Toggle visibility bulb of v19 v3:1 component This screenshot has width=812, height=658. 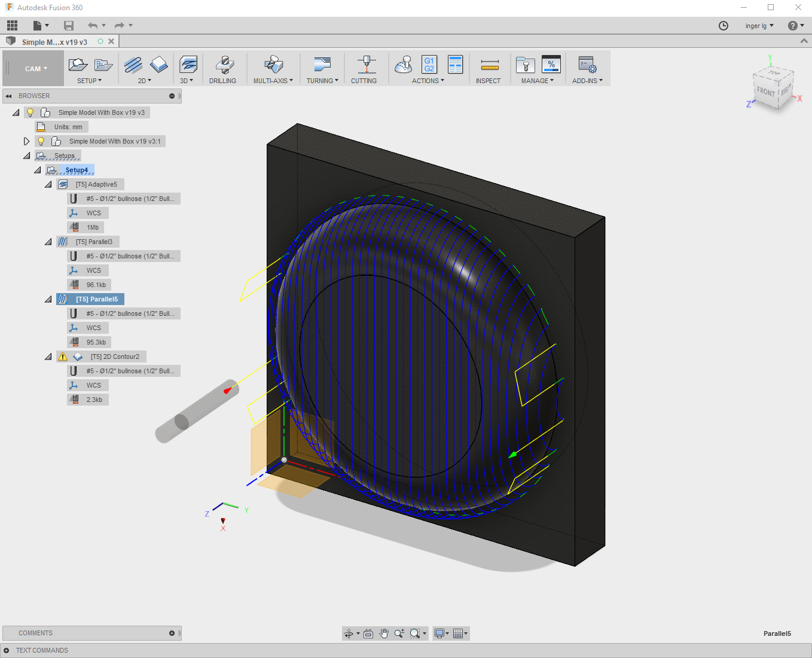tap(41, 141)
